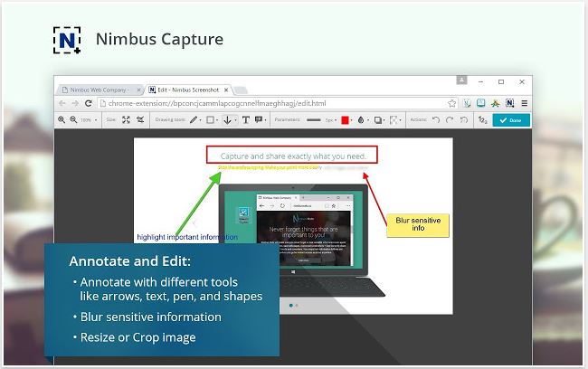Expand the blur tool options arrow

tap(368, 120)
